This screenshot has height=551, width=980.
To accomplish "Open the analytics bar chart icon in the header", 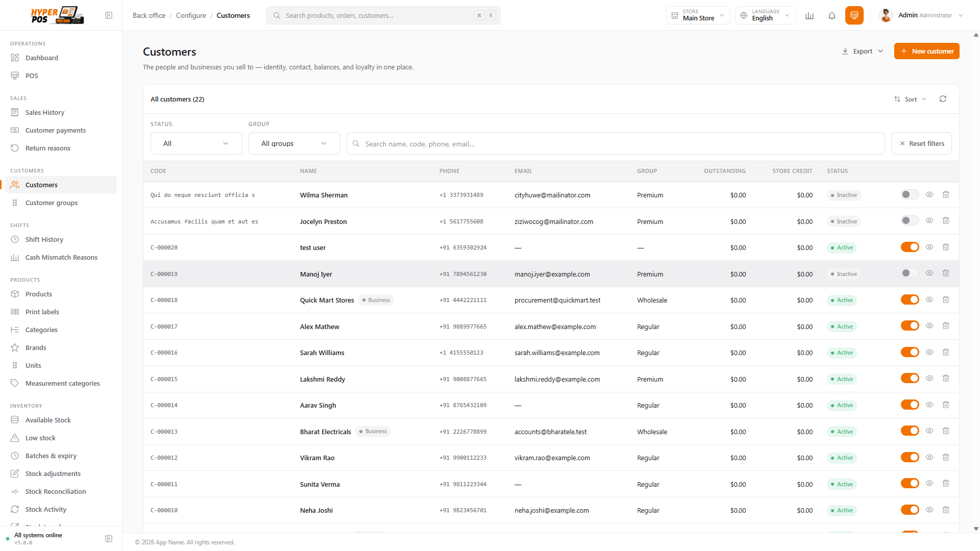I will click(x=810, y=15).
